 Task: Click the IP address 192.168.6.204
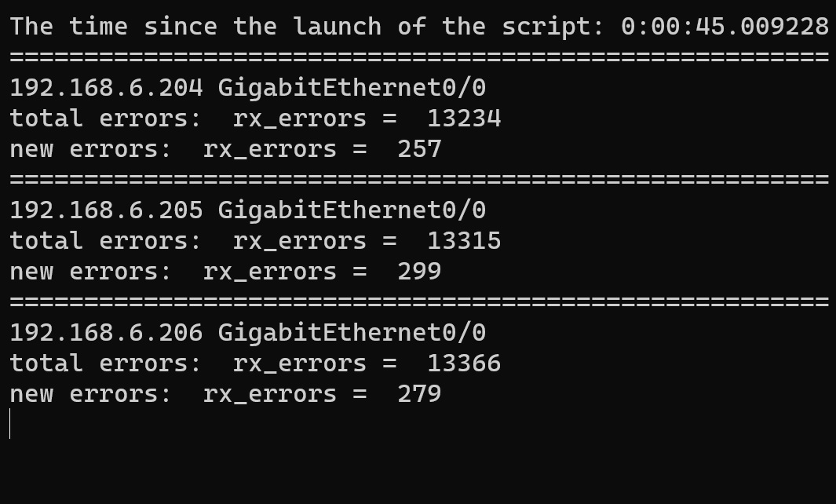[x=107, y=88]
